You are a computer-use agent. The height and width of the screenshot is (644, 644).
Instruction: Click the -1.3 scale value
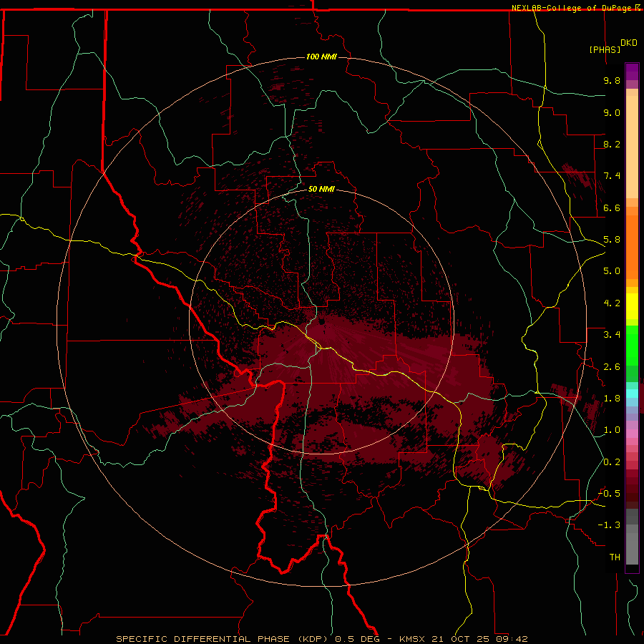tap(609, 525)
